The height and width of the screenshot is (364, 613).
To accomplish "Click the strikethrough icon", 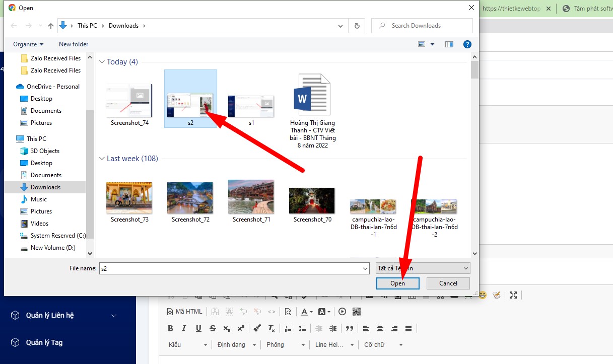I will click(213, 328).
